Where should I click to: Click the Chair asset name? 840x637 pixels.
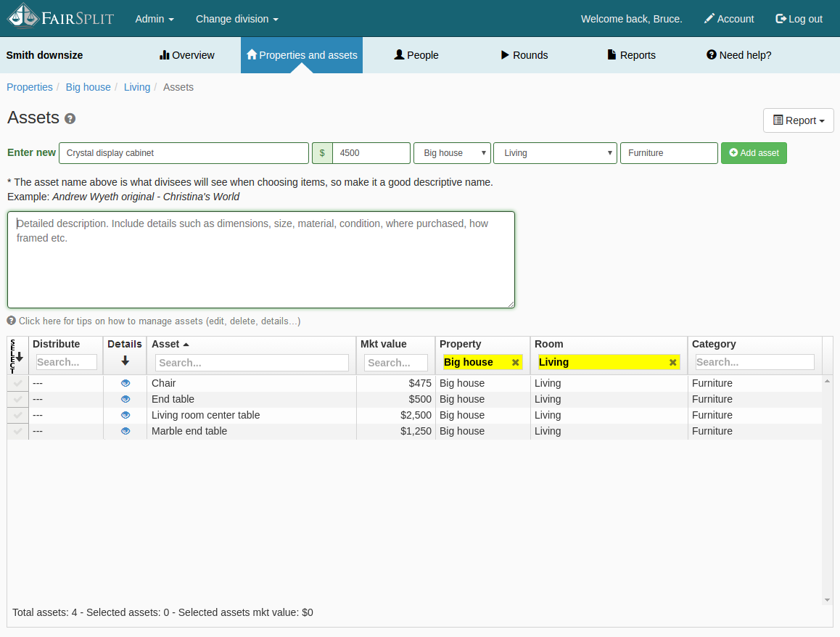tap(163, 383)
